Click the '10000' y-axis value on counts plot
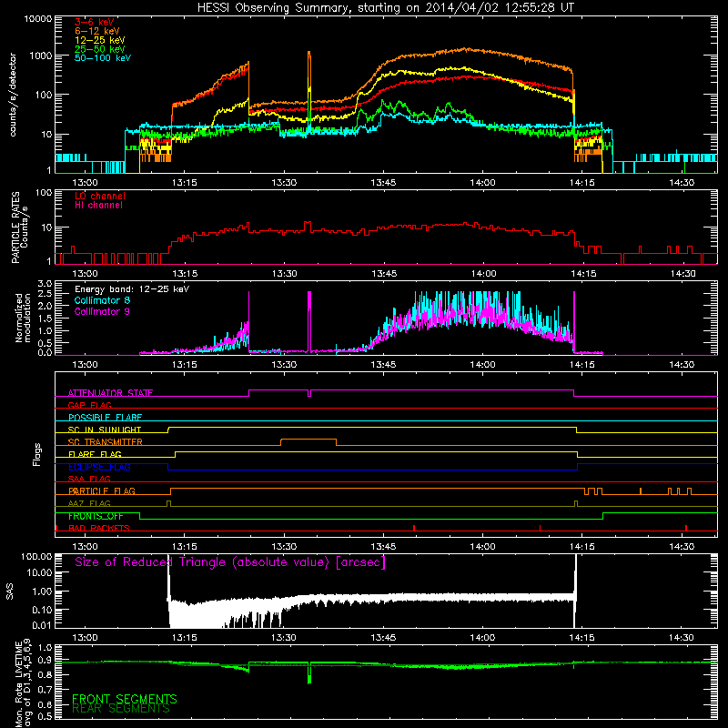This screenshot has height=728, width=728. [x=38, y=19]
